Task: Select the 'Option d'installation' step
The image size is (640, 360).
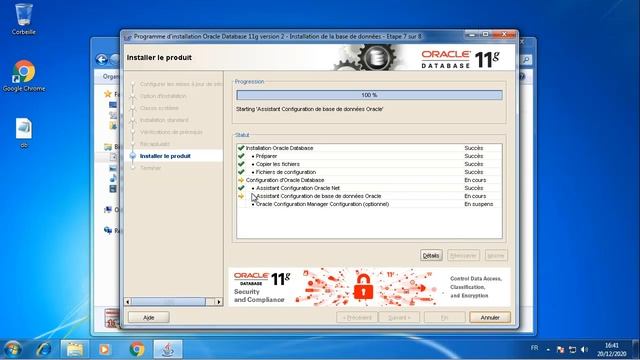Action: point(163,96)
